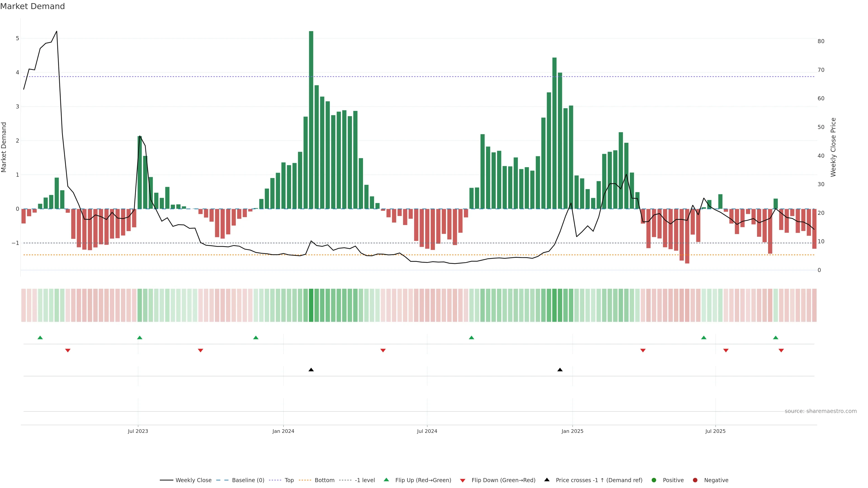Viewport: 868px width, 488px height.
Task: Click the Weekly Close Price axis title
Action: (x=833, y=147)
